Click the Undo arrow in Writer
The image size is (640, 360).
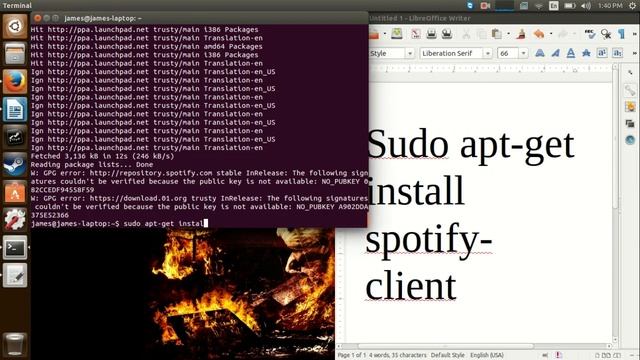tap(539, 34)
